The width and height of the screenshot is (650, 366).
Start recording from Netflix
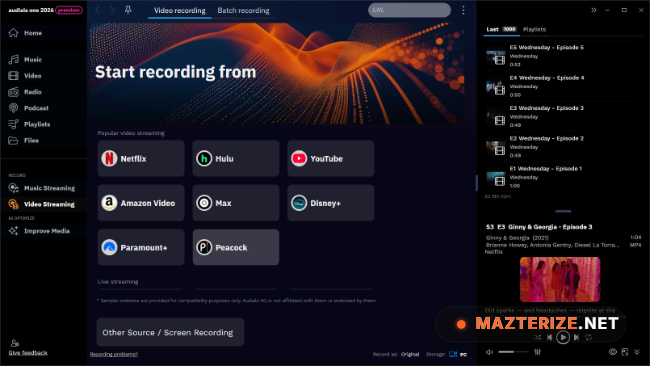[x=141, y=158]
